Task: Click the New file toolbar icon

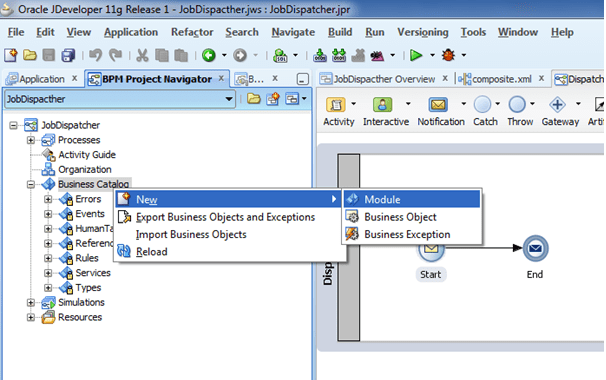Action: [10, 55]
